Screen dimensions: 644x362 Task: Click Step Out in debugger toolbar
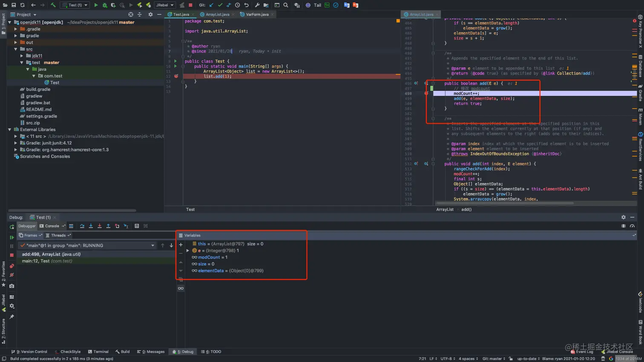point(108,226)
